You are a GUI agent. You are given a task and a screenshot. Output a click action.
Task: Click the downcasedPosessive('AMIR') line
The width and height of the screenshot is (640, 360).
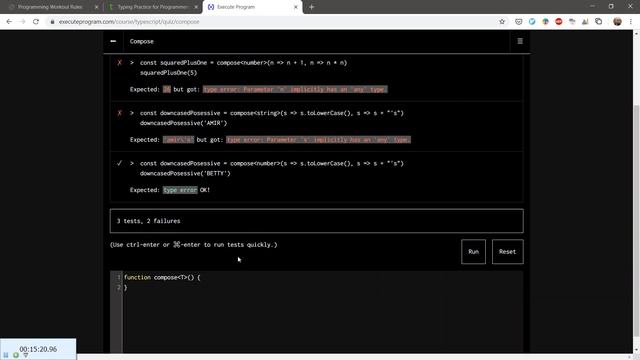tap(183, 123)
